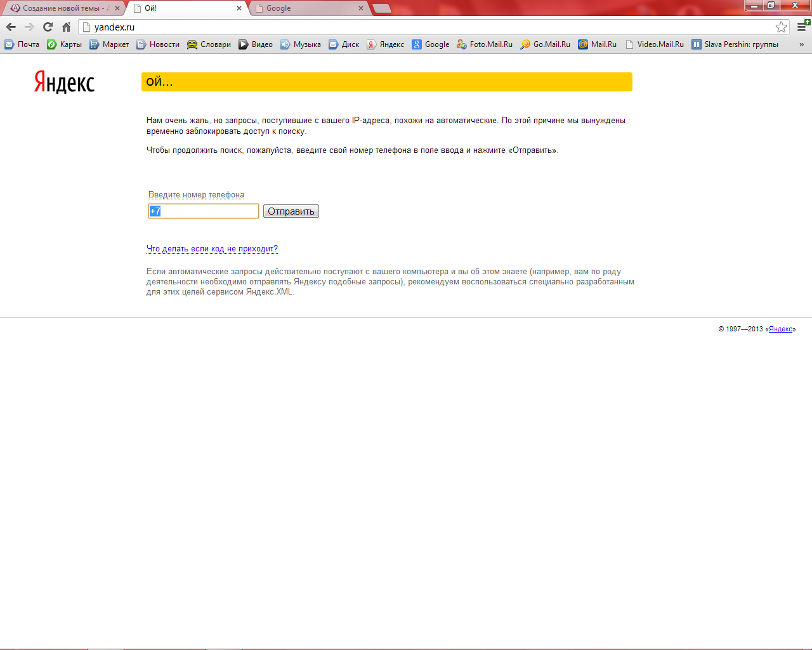
Task: Open the Google bookmark in bookmarks bar
Action: coord(431,44)
